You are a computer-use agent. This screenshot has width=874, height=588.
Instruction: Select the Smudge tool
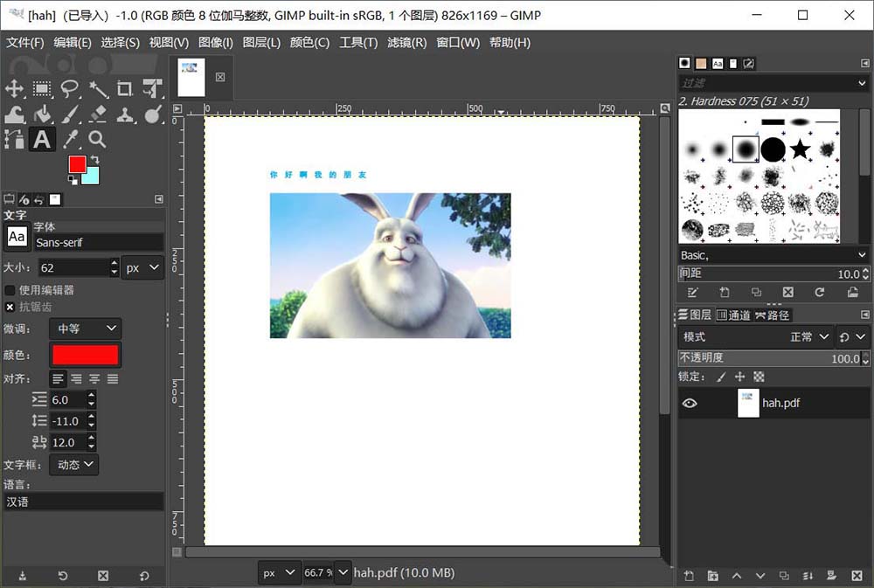pyautogui.click(x=152, y=114)
